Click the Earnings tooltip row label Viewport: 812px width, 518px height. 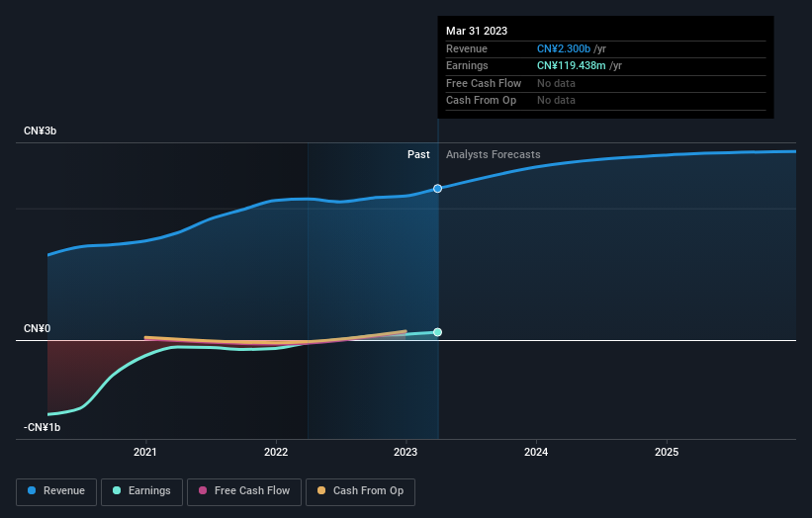tap(467, 65)
